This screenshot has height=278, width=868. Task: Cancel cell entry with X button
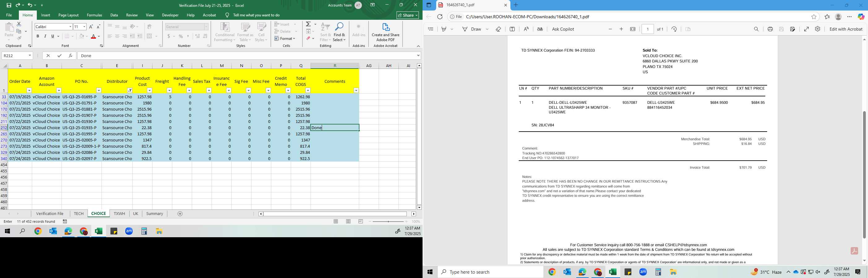click(48, 56)
